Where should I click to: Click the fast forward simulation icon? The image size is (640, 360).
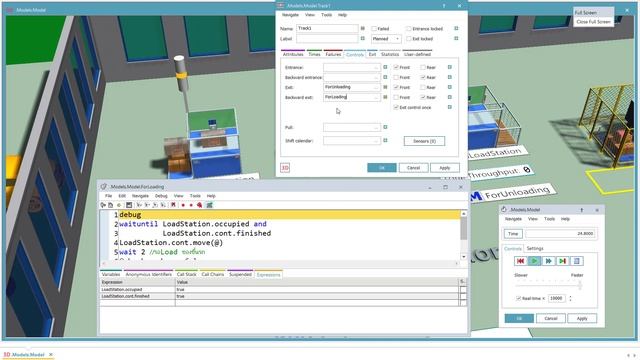pyautogui.click(x=548, y=261)
